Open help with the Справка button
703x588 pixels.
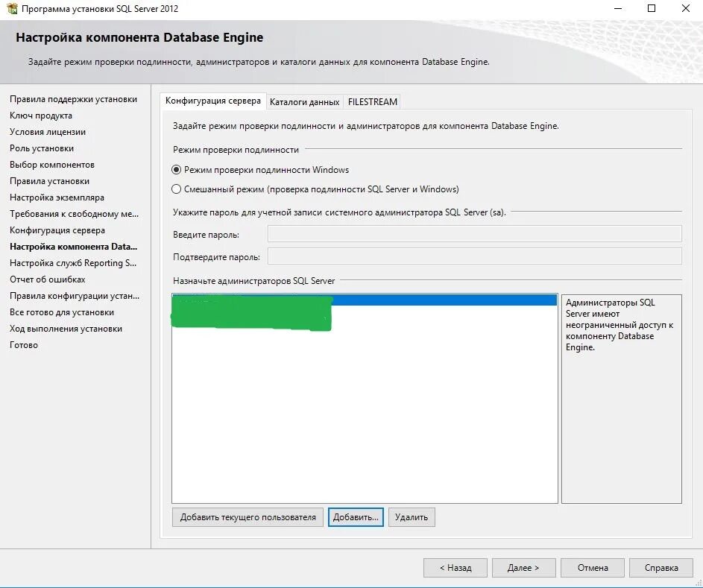pos(661,568)
